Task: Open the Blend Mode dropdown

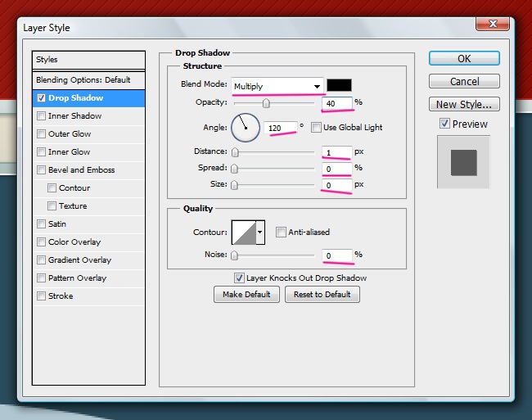Action: pos(277,86)
